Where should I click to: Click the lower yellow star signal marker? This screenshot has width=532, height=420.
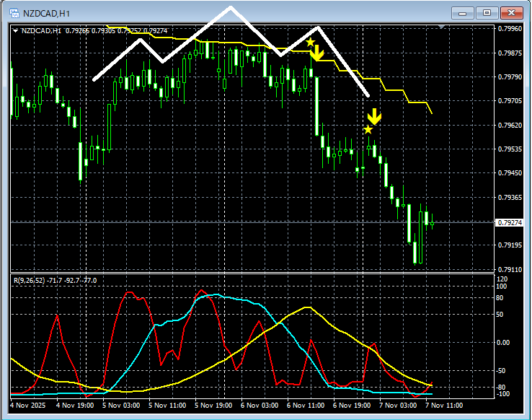[x=368, y=130]
